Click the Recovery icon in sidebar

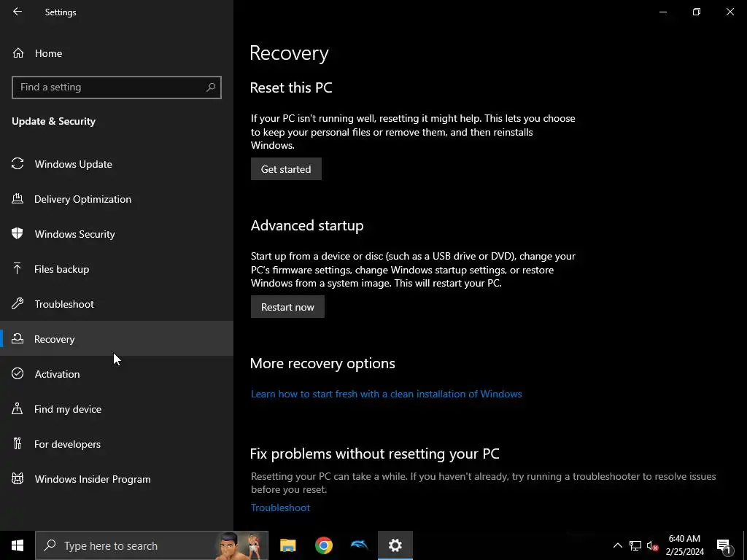click(x=18, y=338)
